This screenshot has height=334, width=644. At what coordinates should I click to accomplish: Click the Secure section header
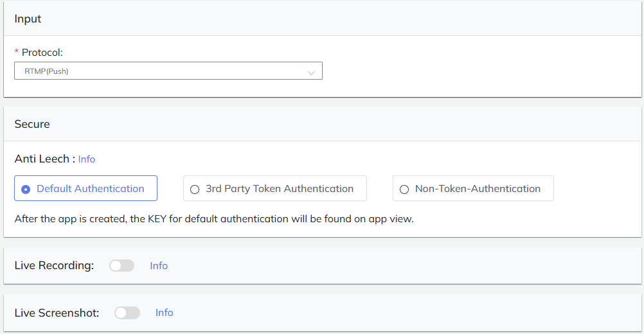(x=32, y=124)
